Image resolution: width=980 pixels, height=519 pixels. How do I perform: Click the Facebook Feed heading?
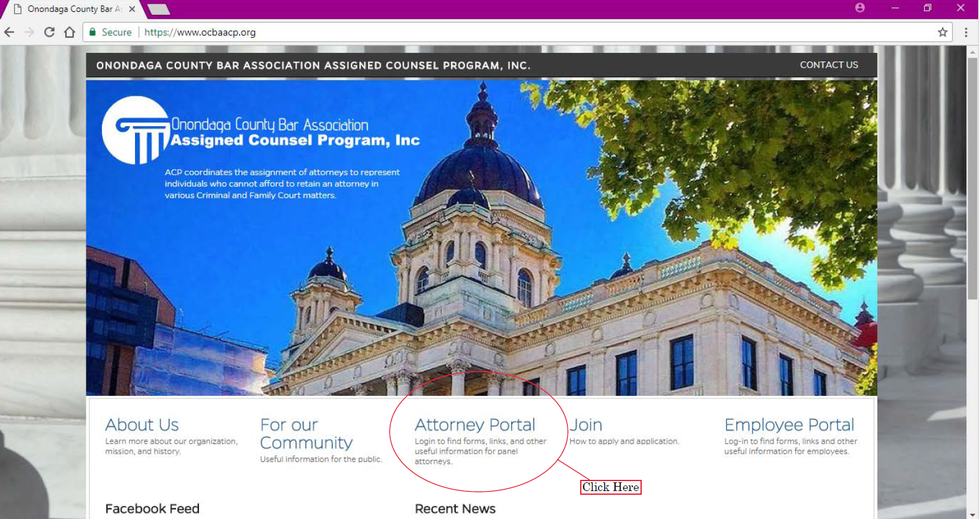(152, 509)
